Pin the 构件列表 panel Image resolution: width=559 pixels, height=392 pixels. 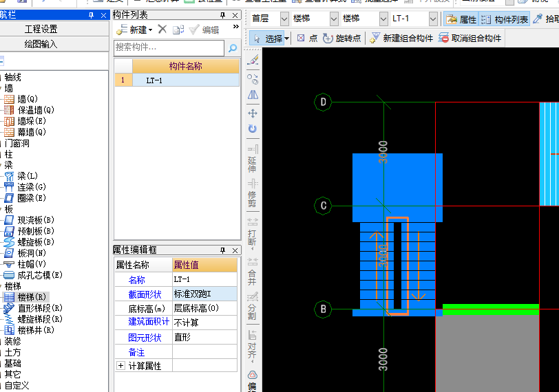click(223, 15)
